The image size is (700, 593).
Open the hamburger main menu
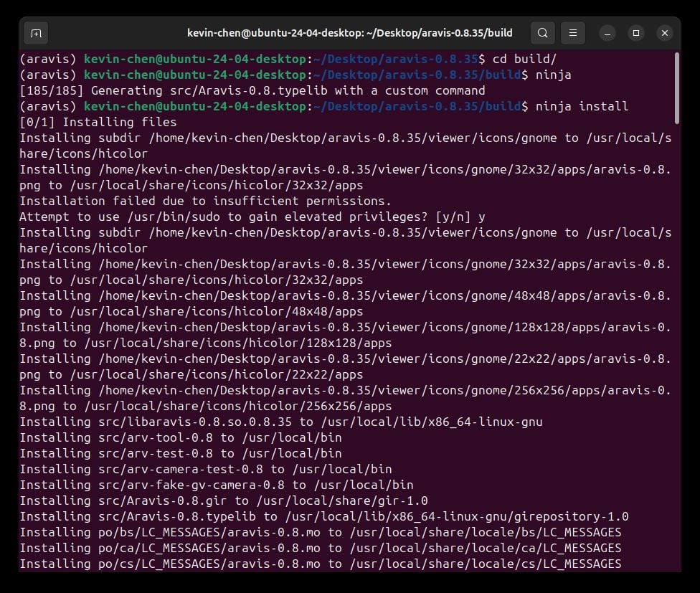coord(573,33)
